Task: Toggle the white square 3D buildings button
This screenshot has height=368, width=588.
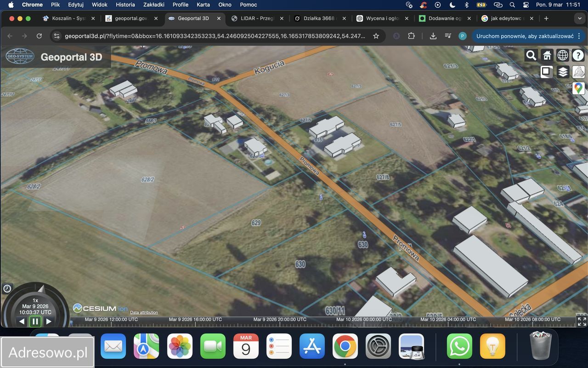Action: point(547,72)
